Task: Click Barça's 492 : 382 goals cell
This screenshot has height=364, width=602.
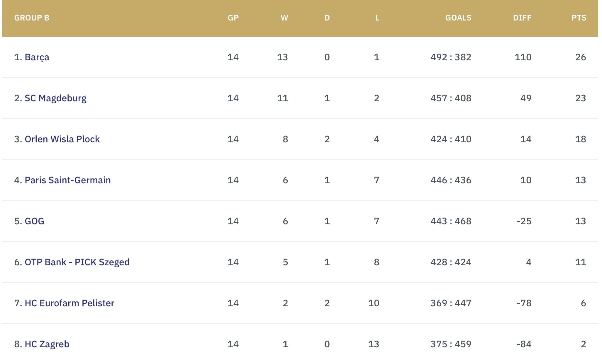Action: pyautogui.click(x=451, y=57)
